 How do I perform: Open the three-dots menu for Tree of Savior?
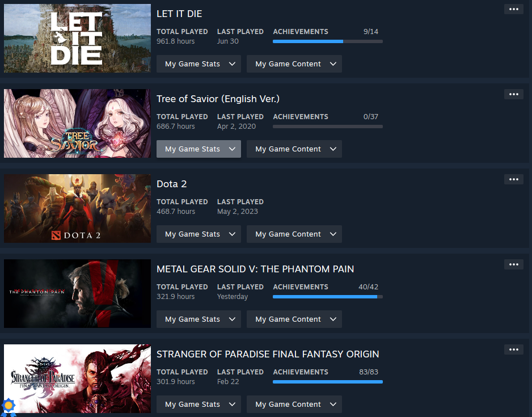click(513, 94)
